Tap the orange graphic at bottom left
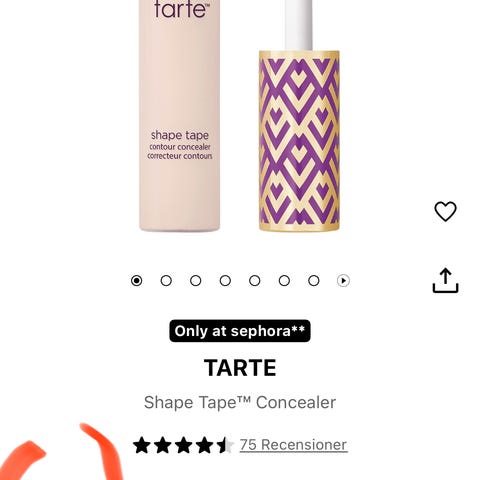The height and width of the screenshot is (480, 480). [62, 452]
